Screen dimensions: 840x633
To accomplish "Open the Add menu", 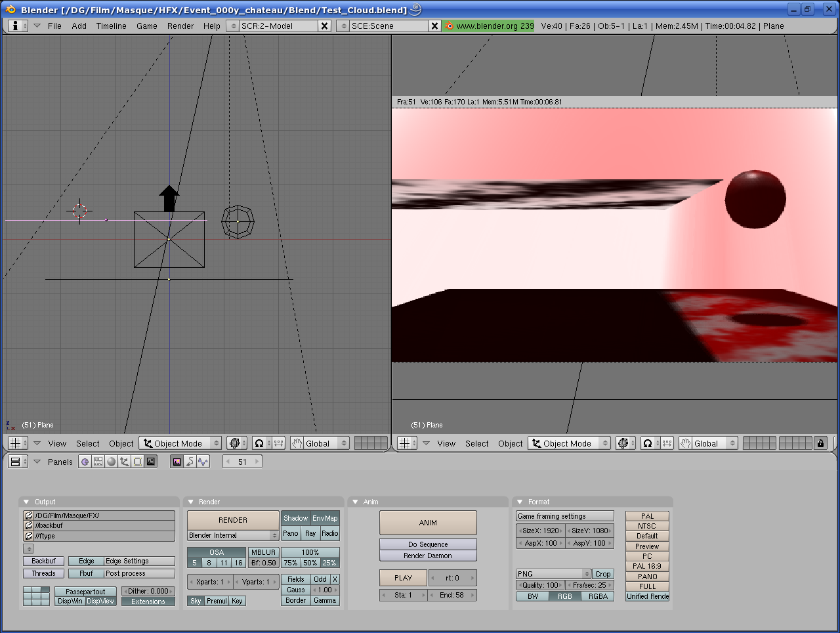I will [79, 26].
